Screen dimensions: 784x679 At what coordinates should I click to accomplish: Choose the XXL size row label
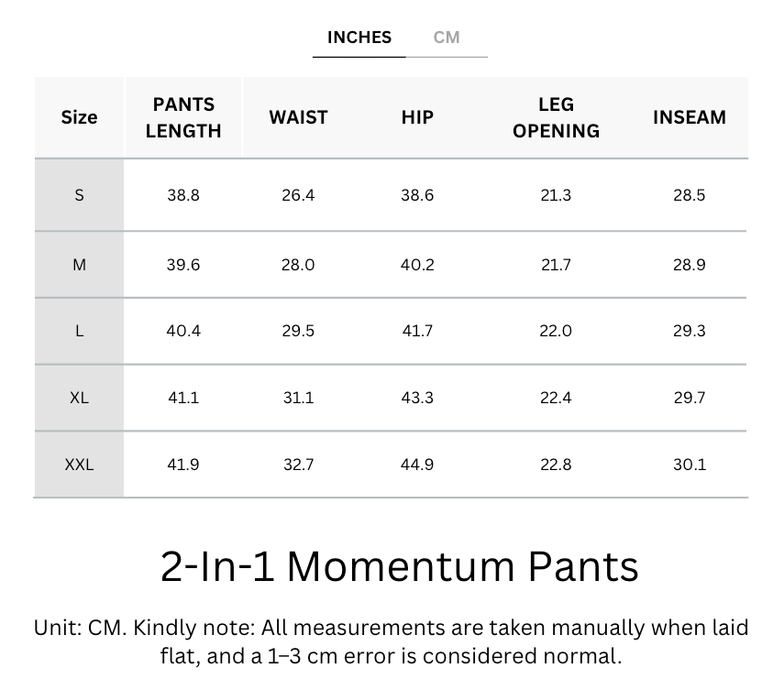click(x=79, y=465)
